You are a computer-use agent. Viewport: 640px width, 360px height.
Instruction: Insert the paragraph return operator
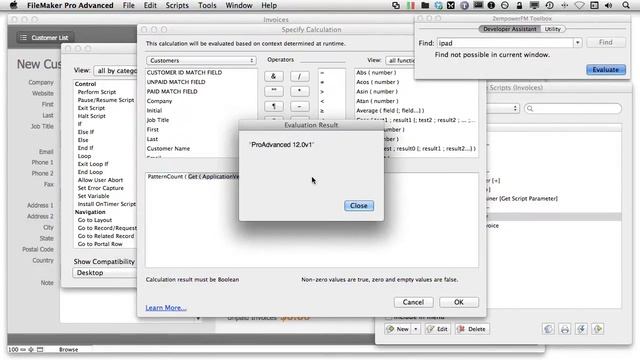273,106
